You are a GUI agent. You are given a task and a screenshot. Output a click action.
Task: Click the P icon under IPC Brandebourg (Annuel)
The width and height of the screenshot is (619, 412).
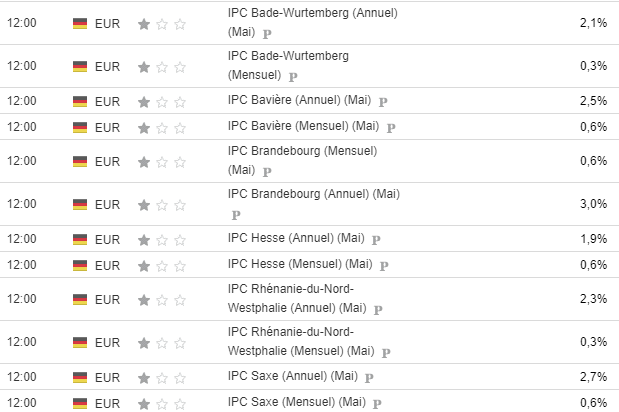point(236,213)
